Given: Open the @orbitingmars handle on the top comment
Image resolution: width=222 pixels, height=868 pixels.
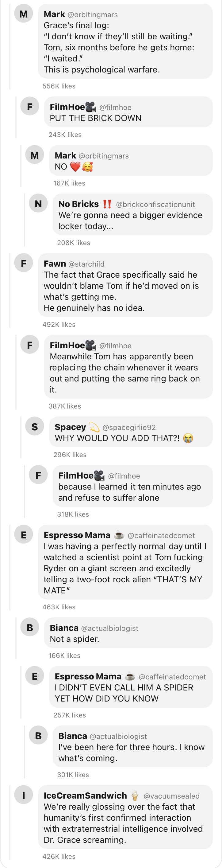Looking at the screenshot, I should (x=93, y=15).
